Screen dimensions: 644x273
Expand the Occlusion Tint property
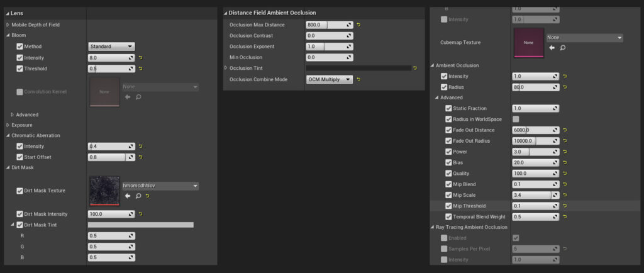[x=226, y=68]
